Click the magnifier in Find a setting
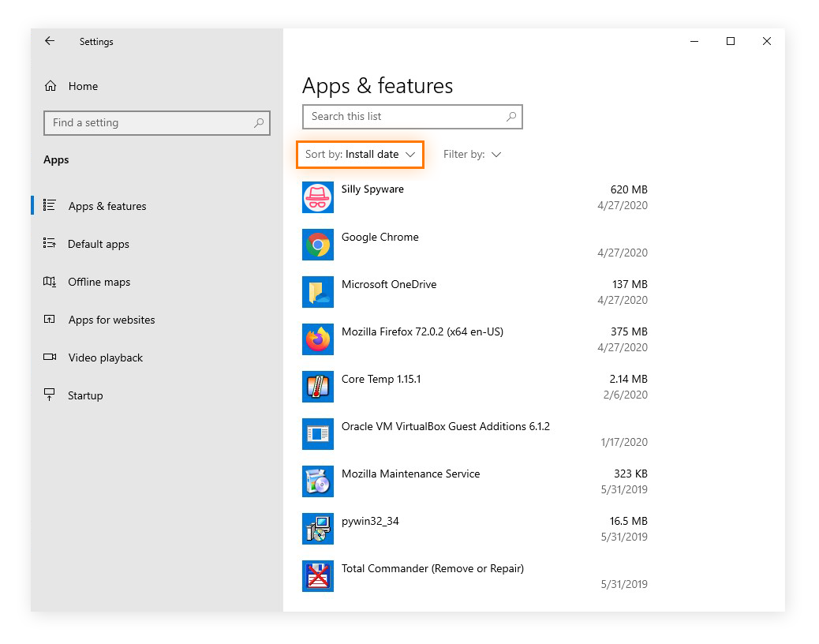The height and width of the screenshot is (644, 819). coord(259,123)
